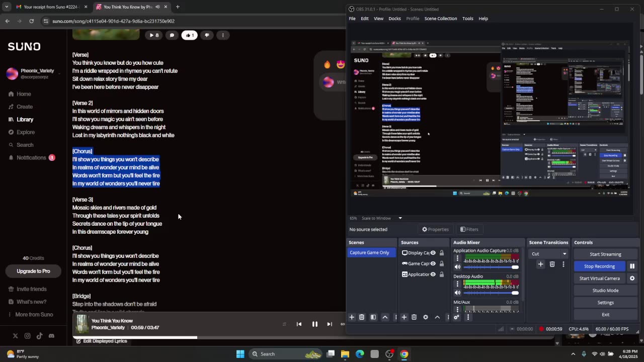Screen dimensions: 644x362
Task: Skip to previous track in player
Action: [299, 324]
